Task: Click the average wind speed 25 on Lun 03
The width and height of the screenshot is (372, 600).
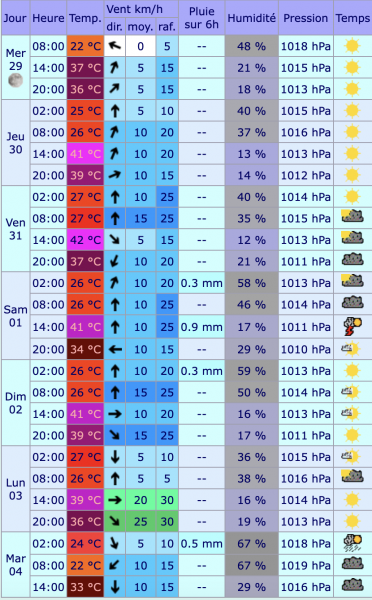Action: 140,521
